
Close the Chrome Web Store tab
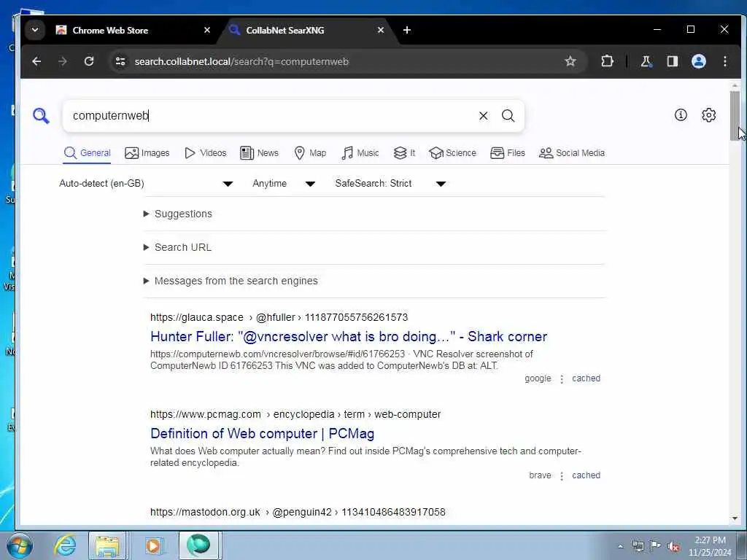coord(206,30)
